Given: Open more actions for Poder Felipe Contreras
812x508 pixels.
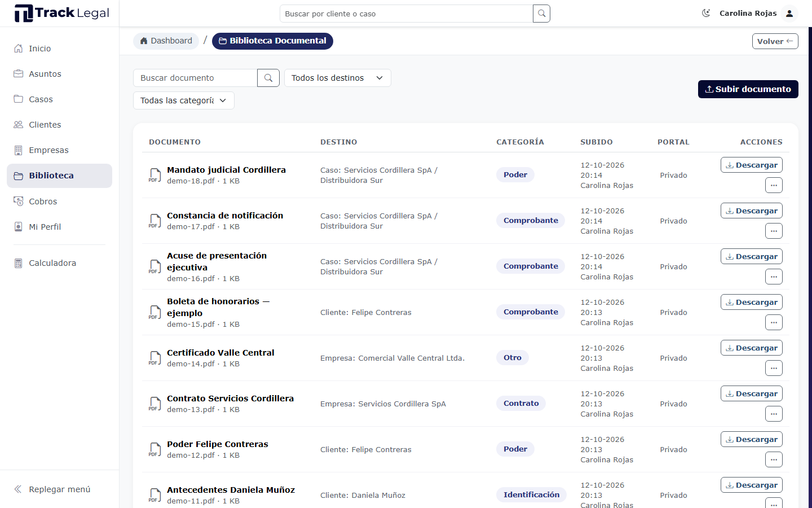Looking at the screenshot, I should (774, 459).
